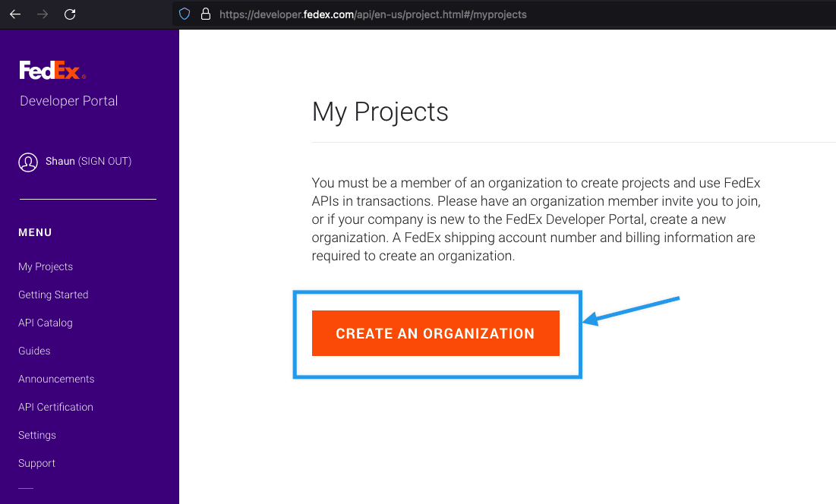The width and height of the screenshot is (836, 504).
Task: Open the My Projects menu item
Action: coord(46,266)
